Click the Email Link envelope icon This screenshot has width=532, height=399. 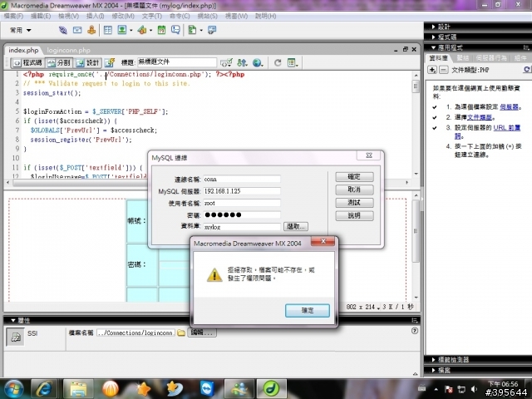[x=77, y=30]
